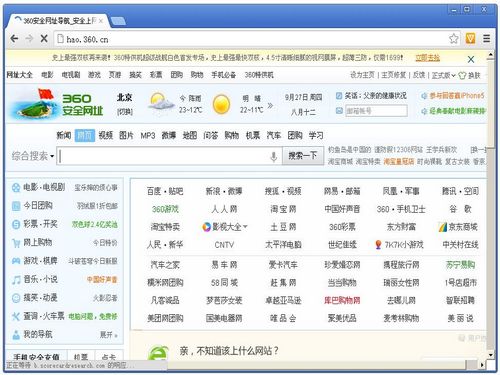
Task: Click the 换肤 skin change icon
Action: [462, 75]
